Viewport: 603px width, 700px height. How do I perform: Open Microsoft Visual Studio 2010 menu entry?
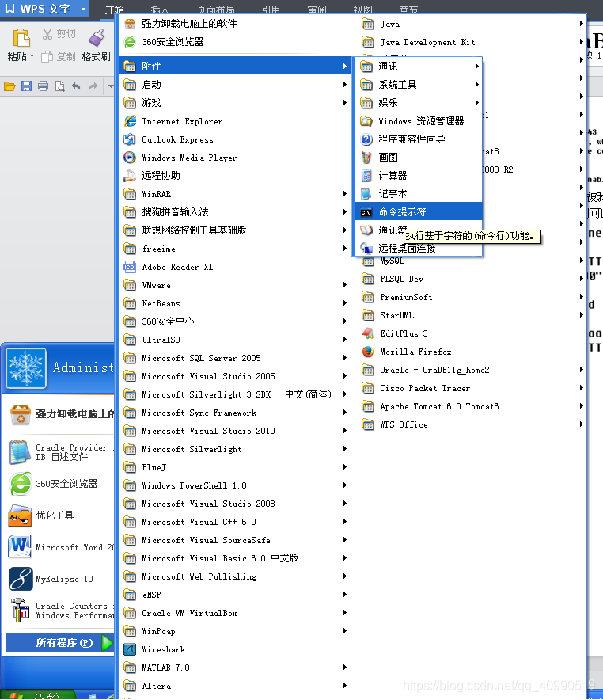234,431
